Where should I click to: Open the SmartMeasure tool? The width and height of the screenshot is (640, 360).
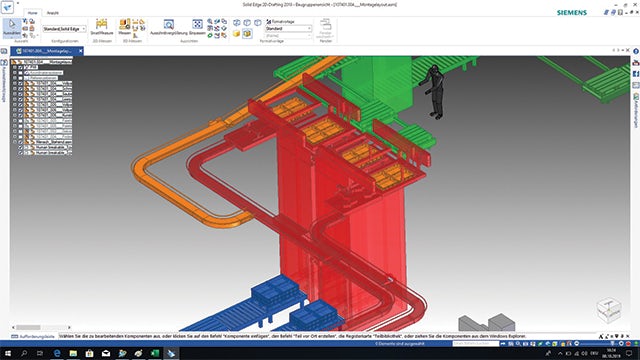pos(102,27)
